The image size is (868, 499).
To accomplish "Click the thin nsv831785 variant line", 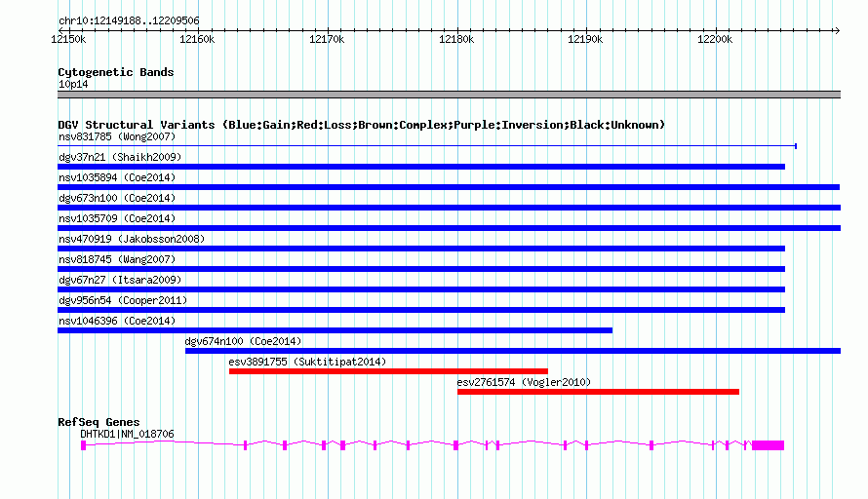I will pos(427,146).
